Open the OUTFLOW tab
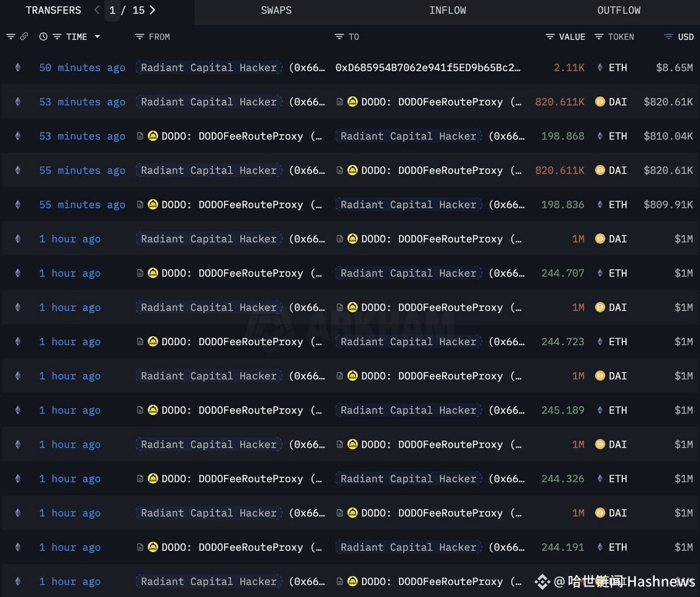The height and width of the screenshot is (597, 700). pos(618,10)
